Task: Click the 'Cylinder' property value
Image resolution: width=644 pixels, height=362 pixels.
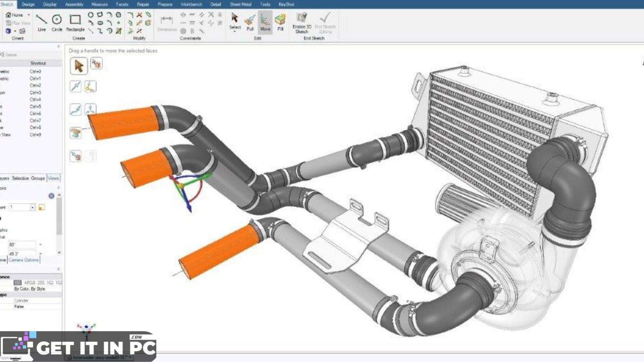Action: [21, 301]
